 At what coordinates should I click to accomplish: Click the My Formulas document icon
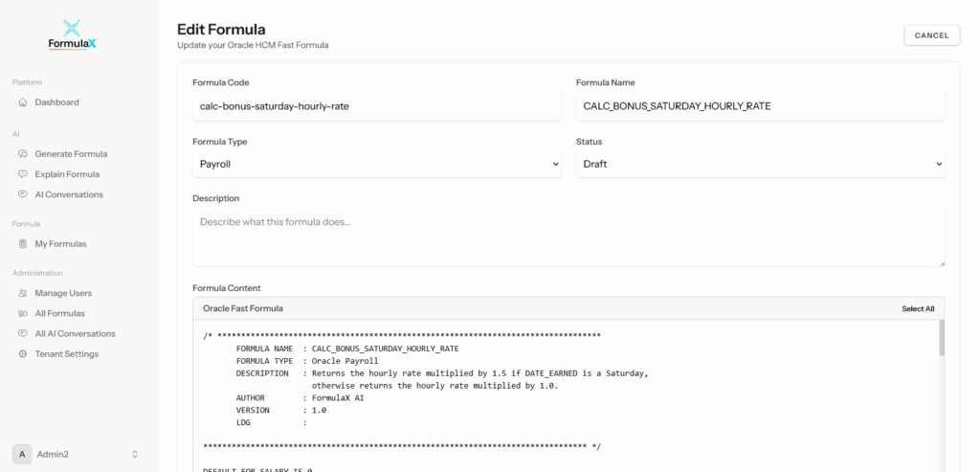[23, 244]
